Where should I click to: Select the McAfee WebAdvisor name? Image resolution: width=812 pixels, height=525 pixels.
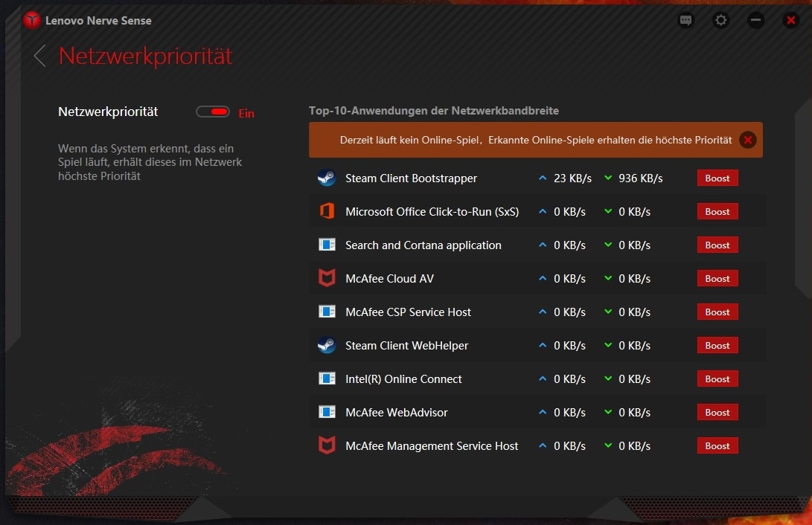396,413
